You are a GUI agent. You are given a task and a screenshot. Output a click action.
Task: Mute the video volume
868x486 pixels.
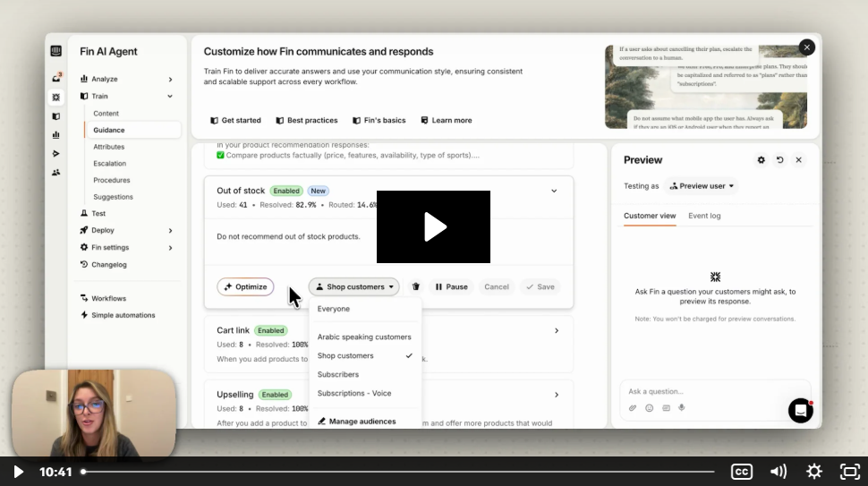pos(779,471)
